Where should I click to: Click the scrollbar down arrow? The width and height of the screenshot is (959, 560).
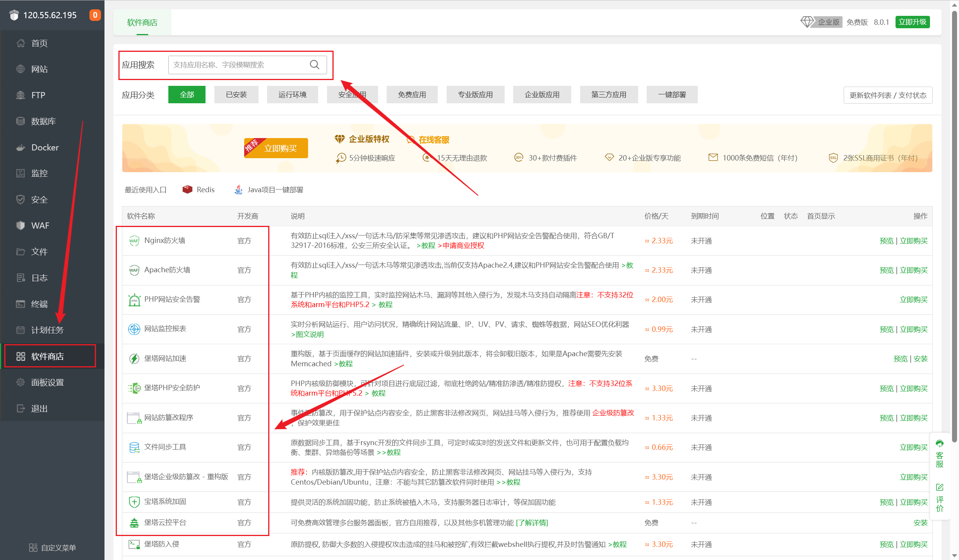click(954, 556)
